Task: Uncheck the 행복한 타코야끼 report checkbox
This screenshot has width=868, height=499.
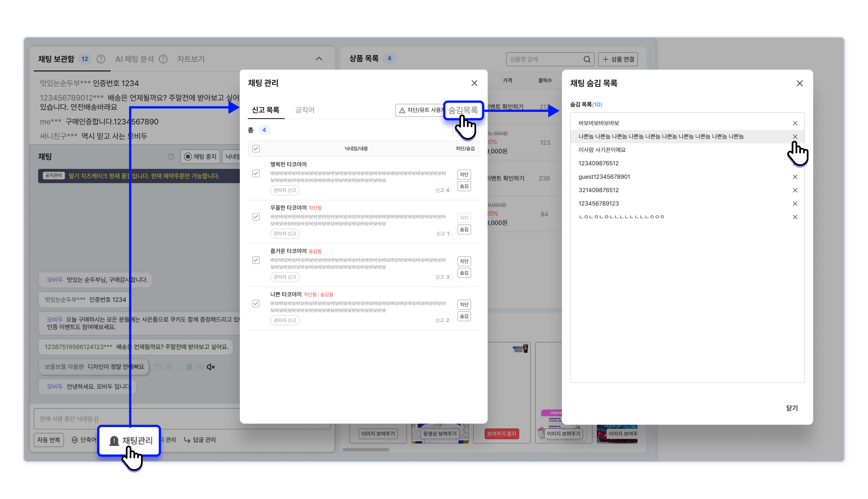Action: click(256, 173)
